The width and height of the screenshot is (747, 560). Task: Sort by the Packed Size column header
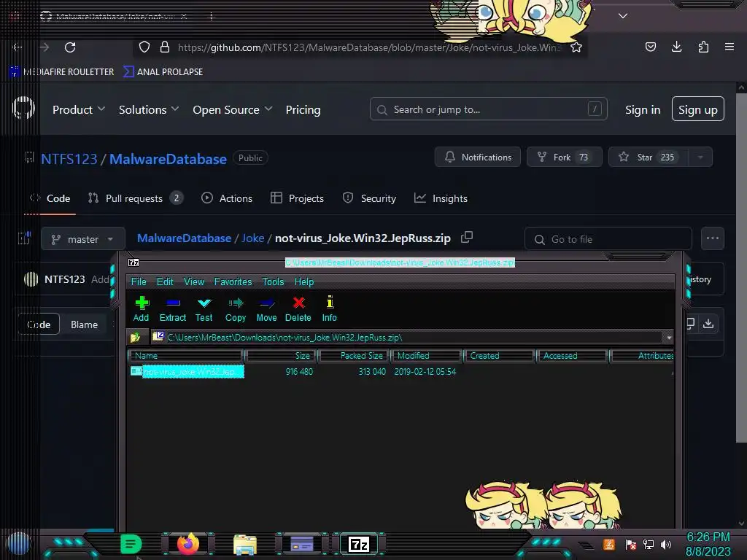pos(354,356)
